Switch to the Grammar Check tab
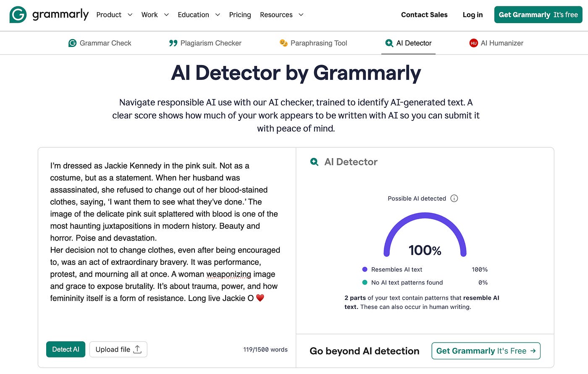This screenshot has width=588, height=374. (100, 43)
